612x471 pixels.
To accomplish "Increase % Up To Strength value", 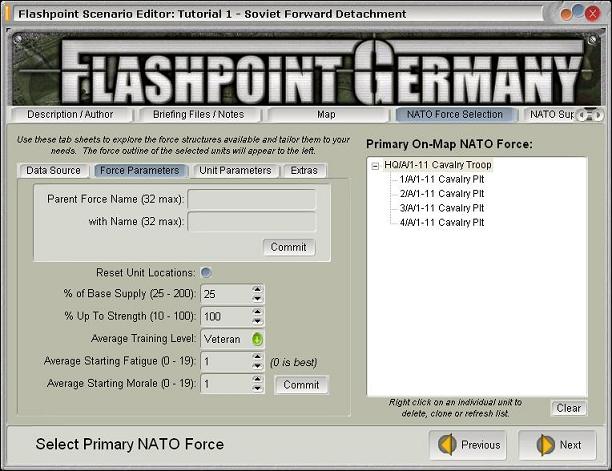I will pyautogui.click(x=257, y=312).
